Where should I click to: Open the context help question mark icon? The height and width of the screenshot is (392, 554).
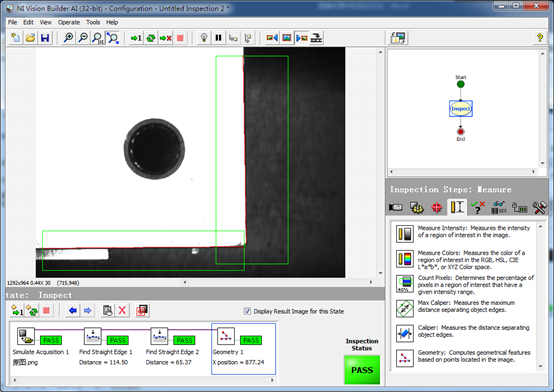click(x=540, y=38)
